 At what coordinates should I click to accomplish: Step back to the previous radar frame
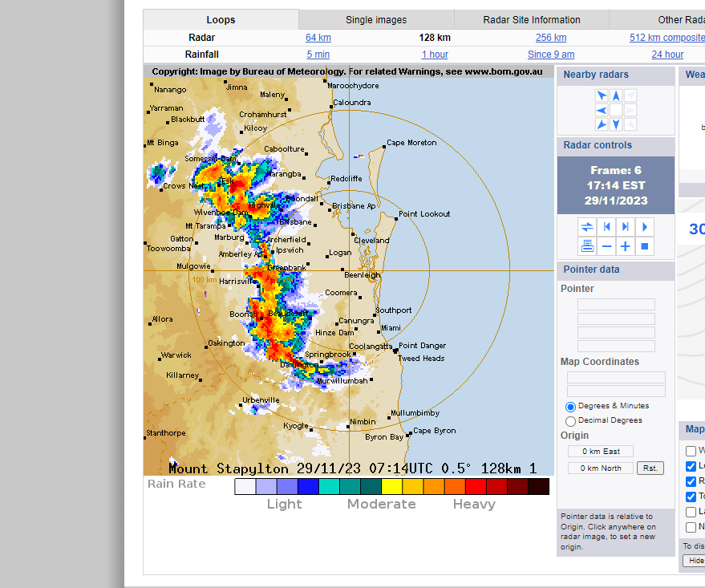click(x=606, y=227)
